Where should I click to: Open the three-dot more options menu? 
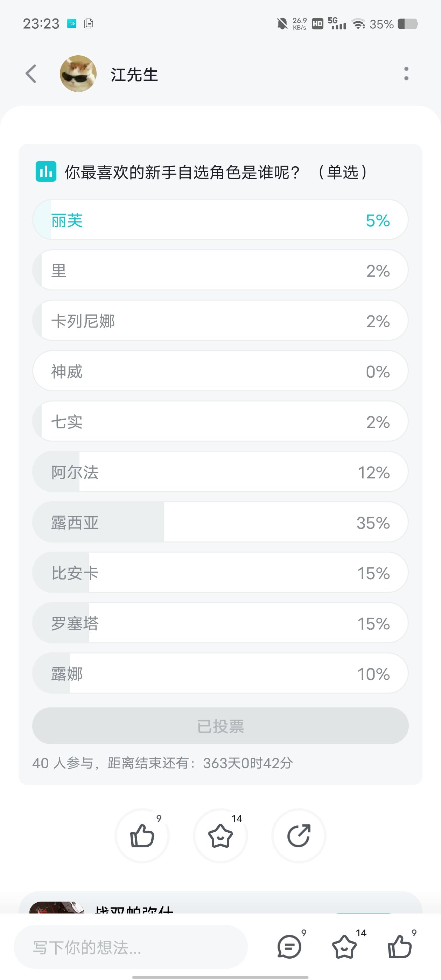tap(406, 74)
